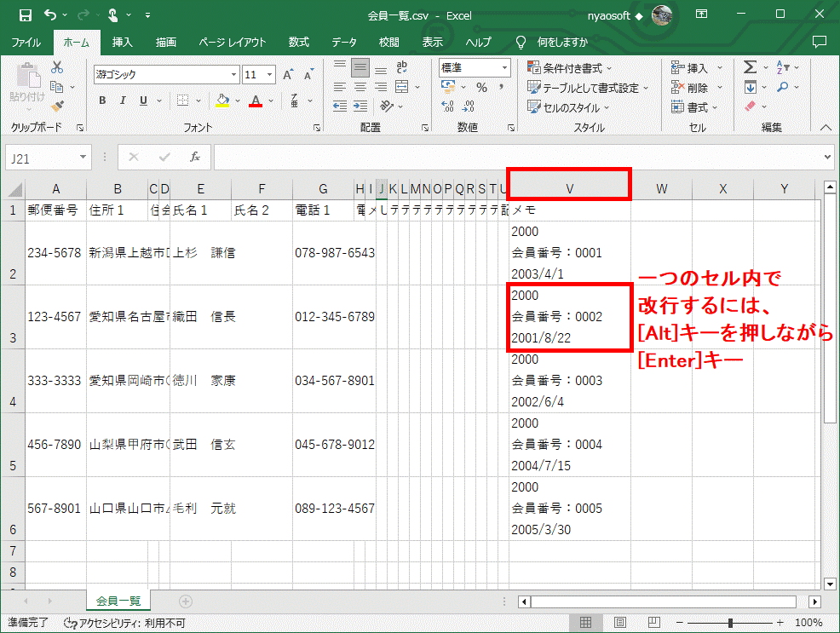
Task: Click the Percent Style icon
Action: 481,88
